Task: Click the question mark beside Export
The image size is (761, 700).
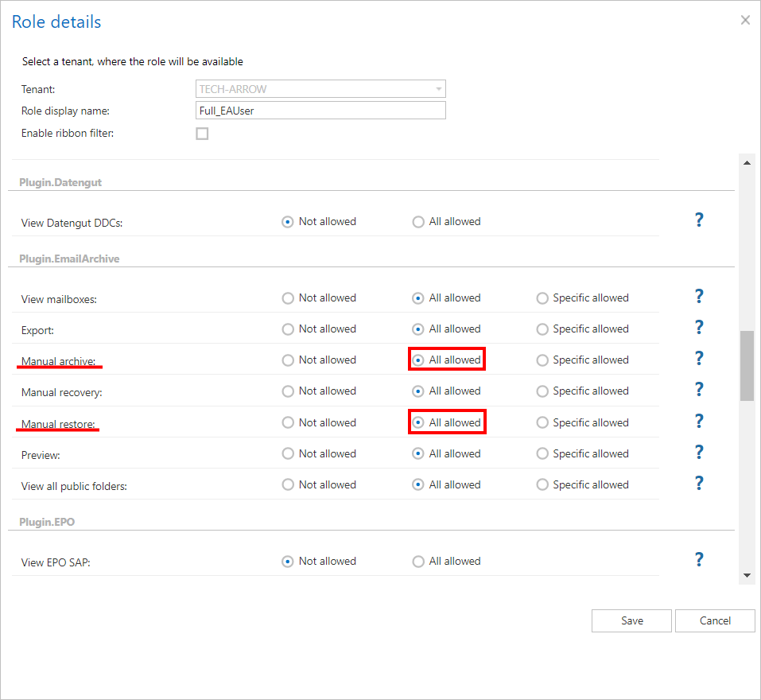Action: click(x=699, y=328)
